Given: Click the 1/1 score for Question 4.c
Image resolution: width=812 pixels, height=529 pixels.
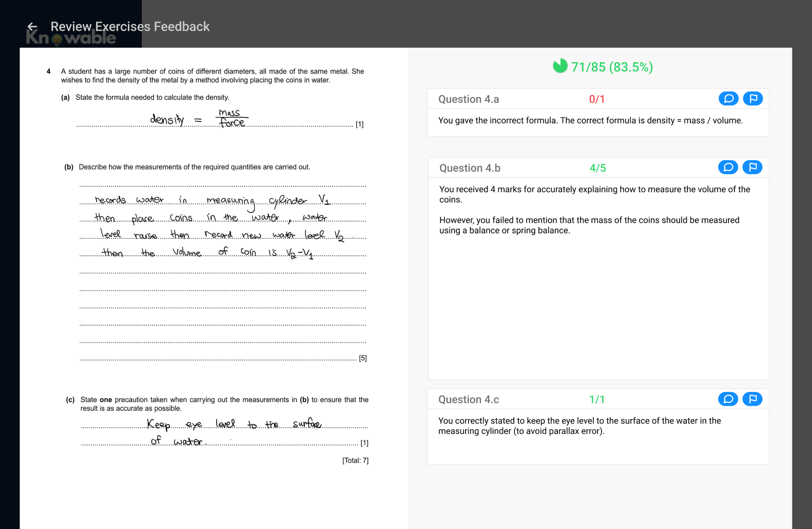Looking at the screenshot, I should 597,400.
